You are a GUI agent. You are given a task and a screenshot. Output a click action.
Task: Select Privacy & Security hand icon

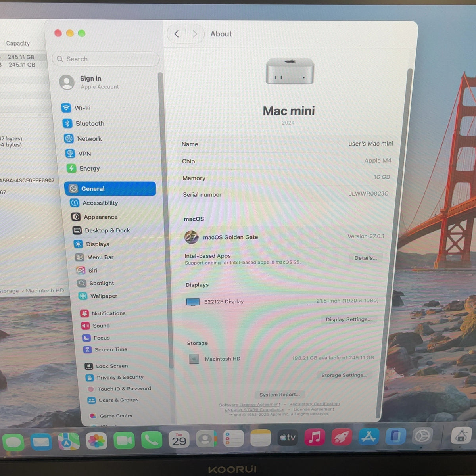point(90,378)
